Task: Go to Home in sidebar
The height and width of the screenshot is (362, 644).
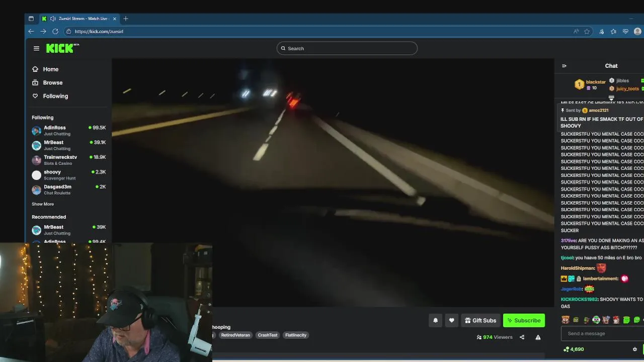Action: [x=45, y=69]
